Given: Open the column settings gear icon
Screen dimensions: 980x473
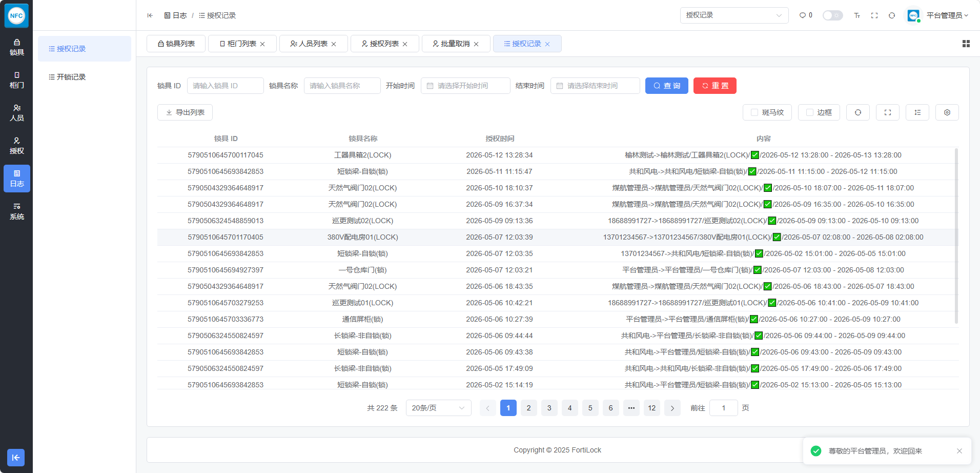Looking at the screenshot, I should pyautogui.click(x=947, y=112).
